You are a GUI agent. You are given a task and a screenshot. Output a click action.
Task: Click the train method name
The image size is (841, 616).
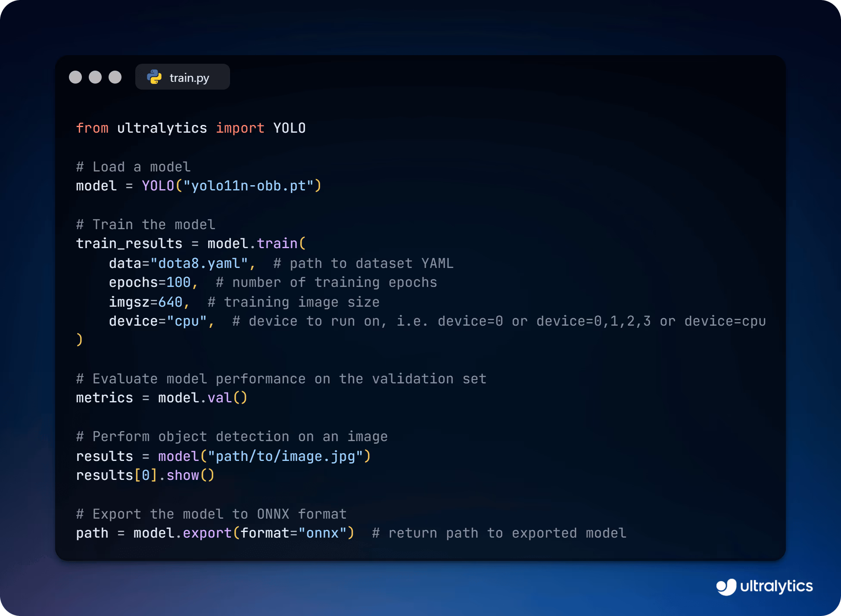[x=277, y=243]
